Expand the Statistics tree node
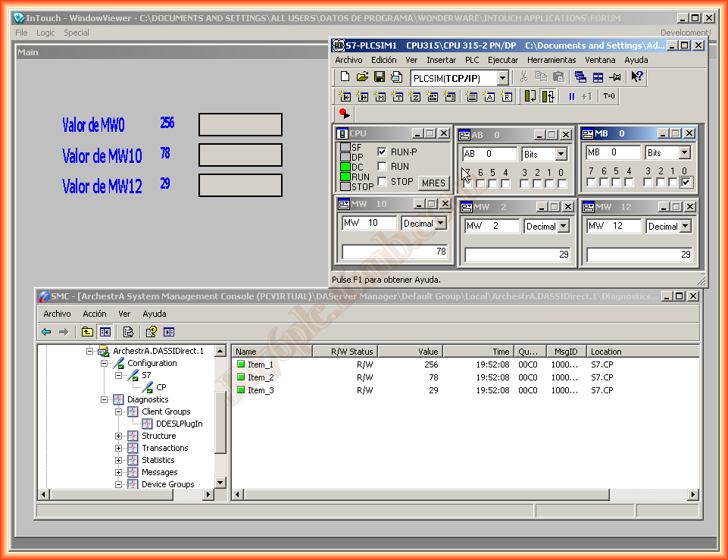The width and height of the screenshot is (728, 560). click(x=119, y=460)
